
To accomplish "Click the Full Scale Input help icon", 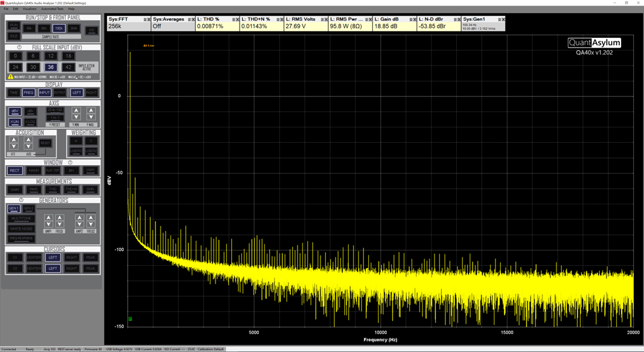I will 19,47.
